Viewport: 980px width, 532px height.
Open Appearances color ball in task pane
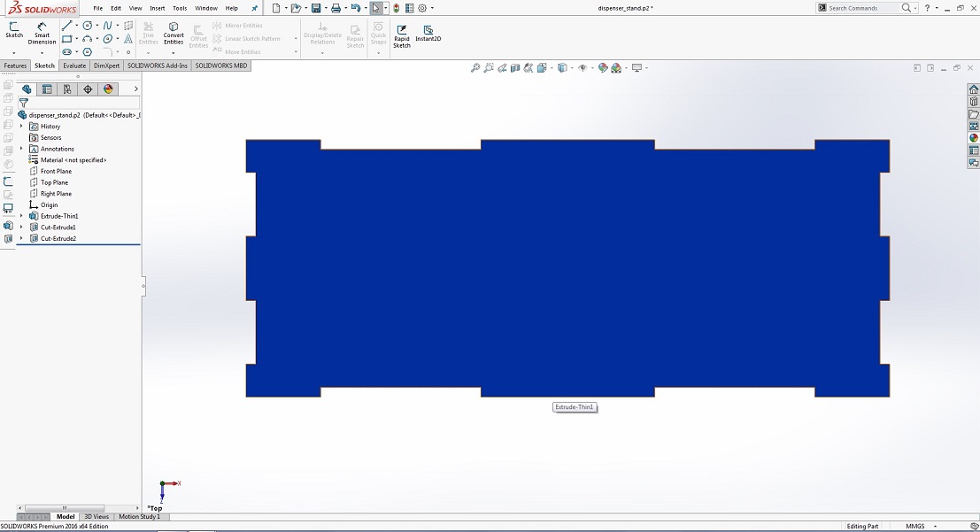973,138
